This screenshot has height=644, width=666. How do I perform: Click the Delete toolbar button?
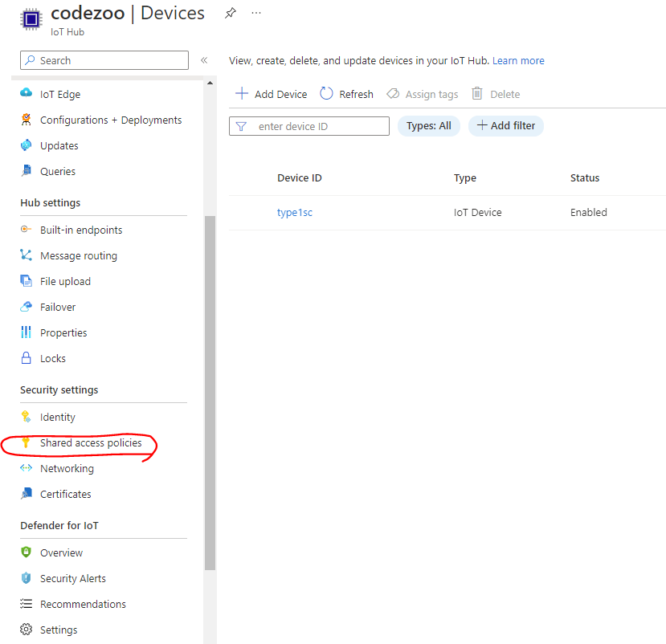click(495, 94)
